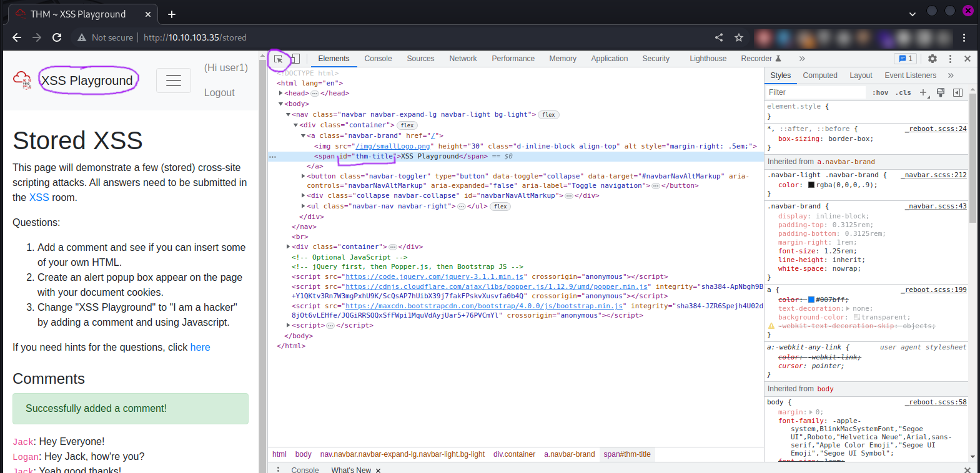Toggle the computed styles sidebar icon
The height and width of the screenshot is (473, 980).
[958, 92]
